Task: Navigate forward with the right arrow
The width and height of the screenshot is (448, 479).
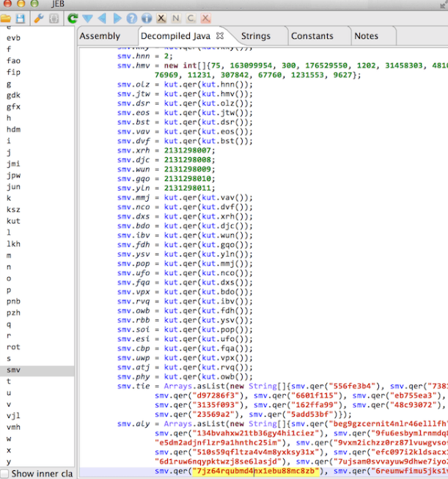Action: point(117,18)
